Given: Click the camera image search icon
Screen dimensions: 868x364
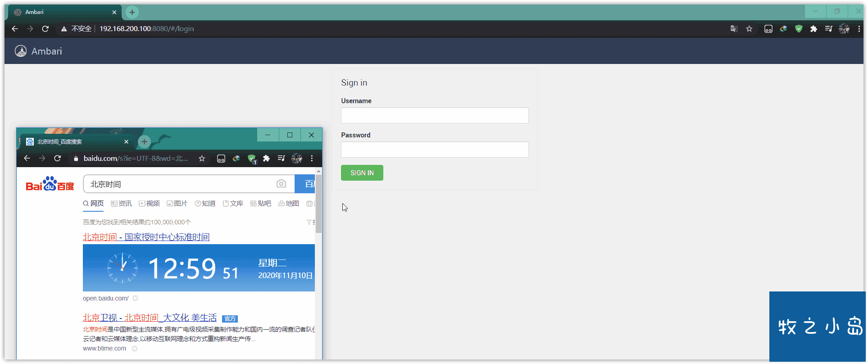Looking at the screenshot, I should tap(281, 183).
